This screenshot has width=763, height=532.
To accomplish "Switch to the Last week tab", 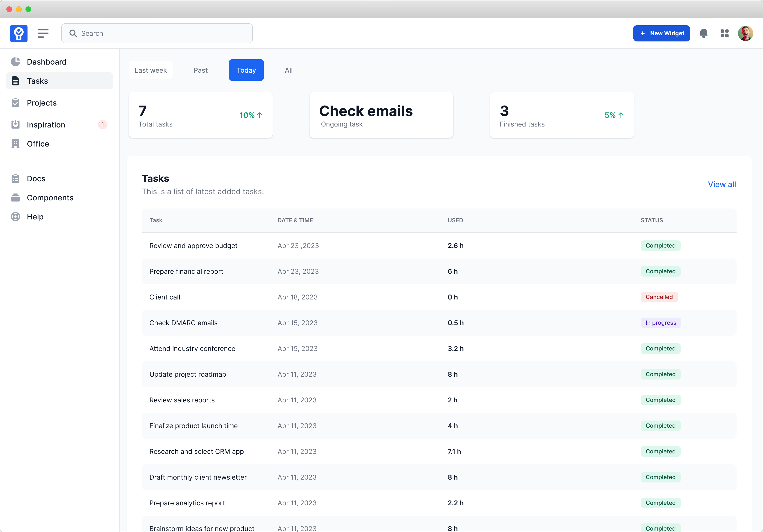I will (x=151, y=70).
